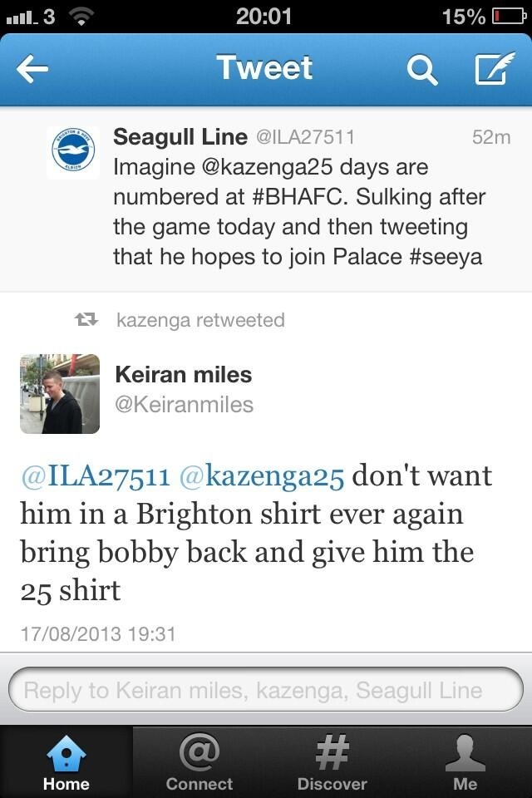This screenshot has width=532, height=798.
Task: Tap the 17/08/2013 19:31 timestamp
Action: [x=98, y=634]
